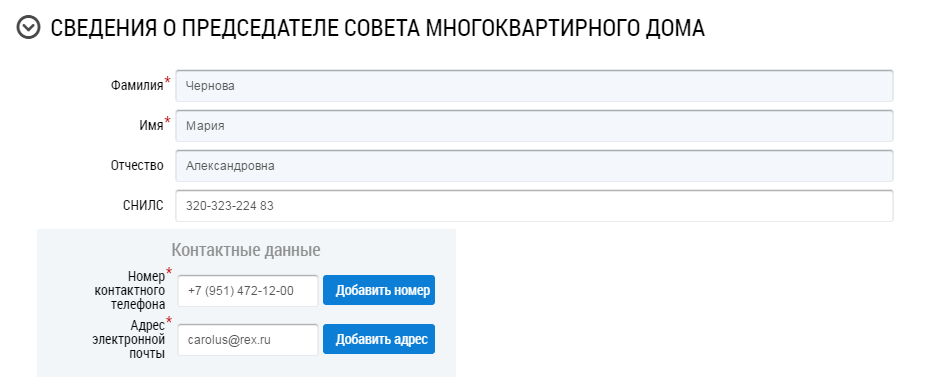This screenshot has height=388, width=941.
Task: Click the Имя label text
Action: pyautogui.click(x=151, y=126)
